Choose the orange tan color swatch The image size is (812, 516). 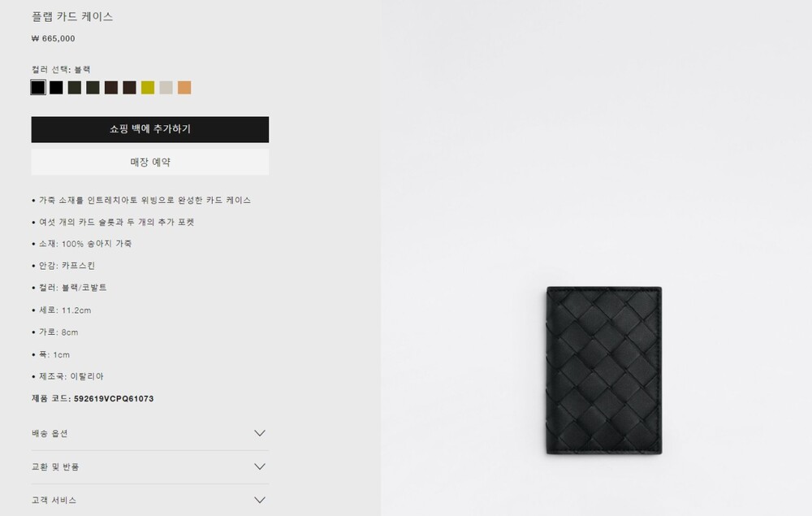coord(184,88)
